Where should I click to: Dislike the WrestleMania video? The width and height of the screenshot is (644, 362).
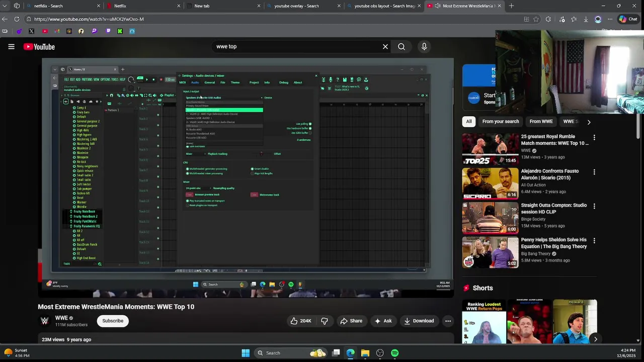pyautogui.click(x=325, y=321)
